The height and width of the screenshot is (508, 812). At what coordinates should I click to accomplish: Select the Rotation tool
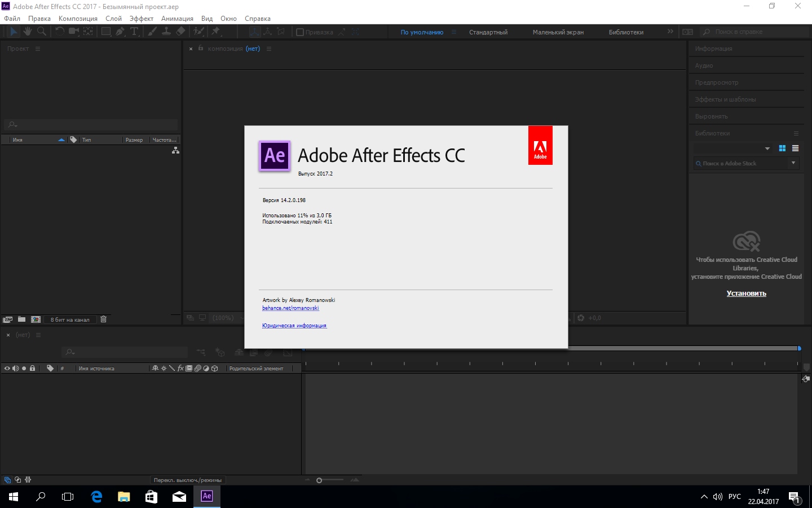coord(59,32)
